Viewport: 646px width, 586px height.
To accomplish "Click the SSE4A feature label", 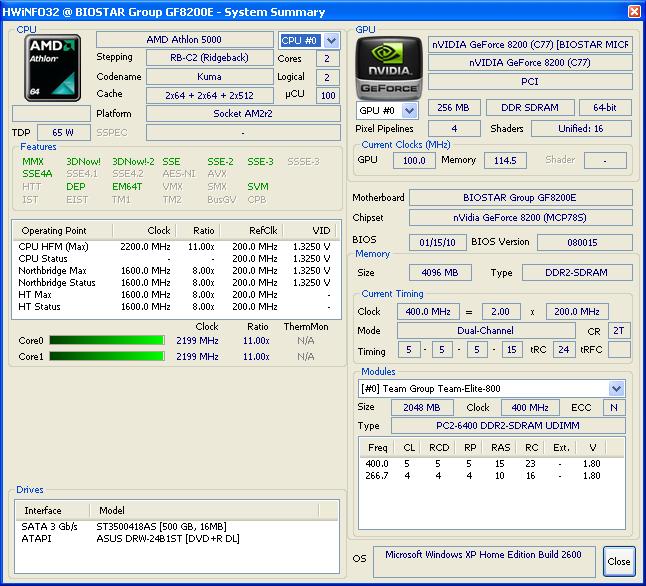I will 37,173.
